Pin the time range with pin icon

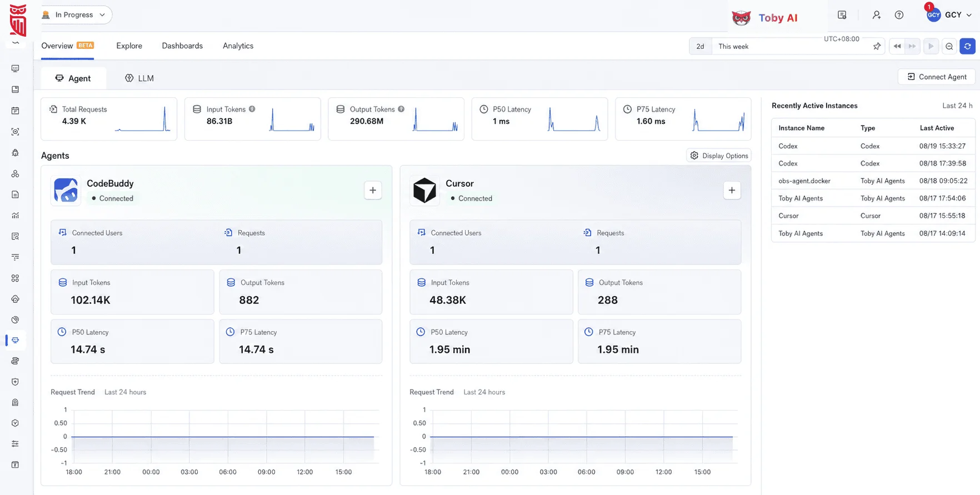tap(877, 46)
